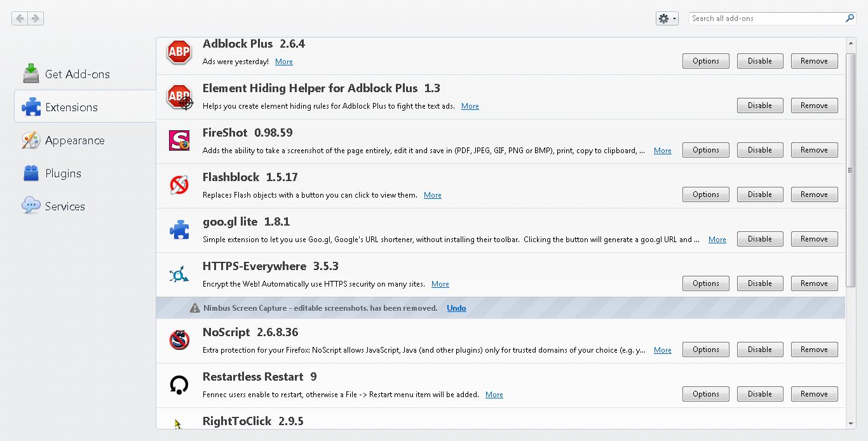Click the Adblock Plus ABP icon
The width and height of the screenshot is (868, 441).
click(179, 52)
